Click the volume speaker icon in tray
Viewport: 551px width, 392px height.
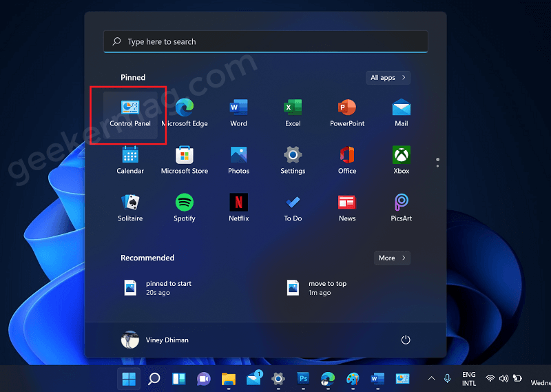503,379
